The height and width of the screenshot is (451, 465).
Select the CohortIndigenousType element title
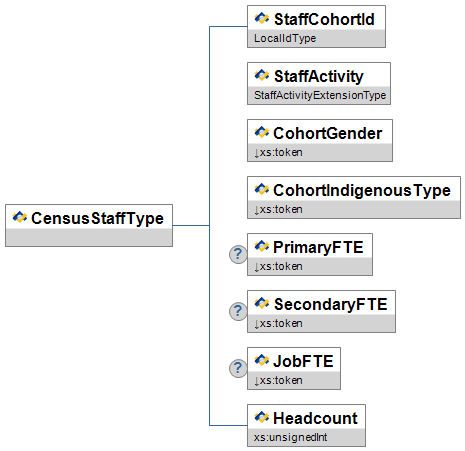(x=362, y=190)
